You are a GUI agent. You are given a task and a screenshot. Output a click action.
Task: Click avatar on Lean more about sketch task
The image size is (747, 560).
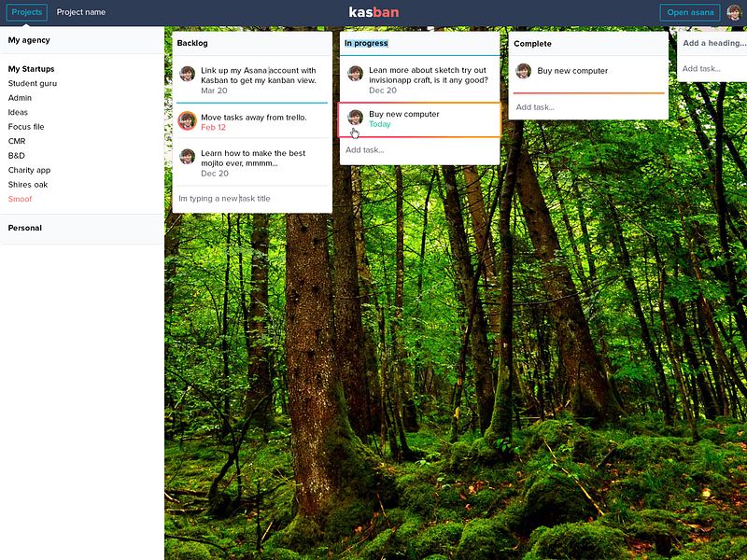point(356,74)
